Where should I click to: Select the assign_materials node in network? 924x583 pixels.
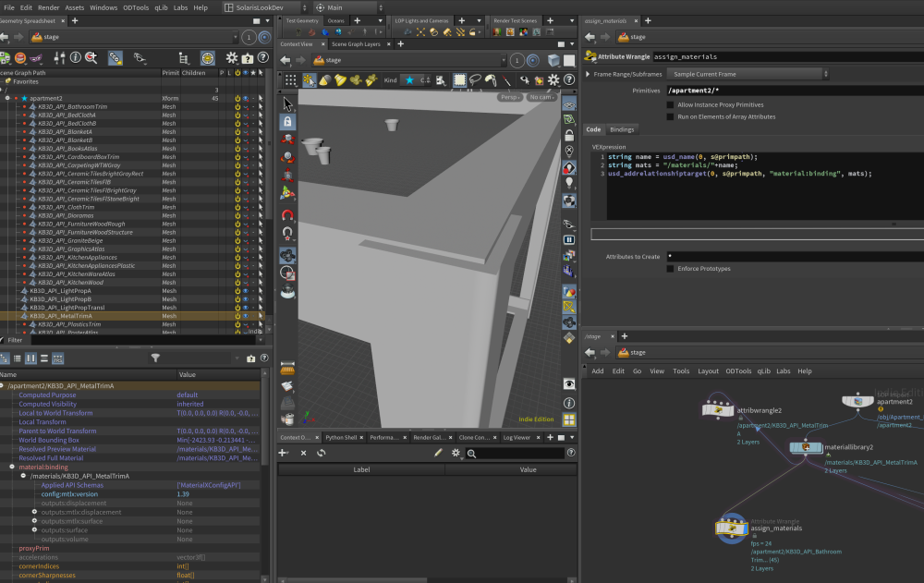tap(731, 528)
